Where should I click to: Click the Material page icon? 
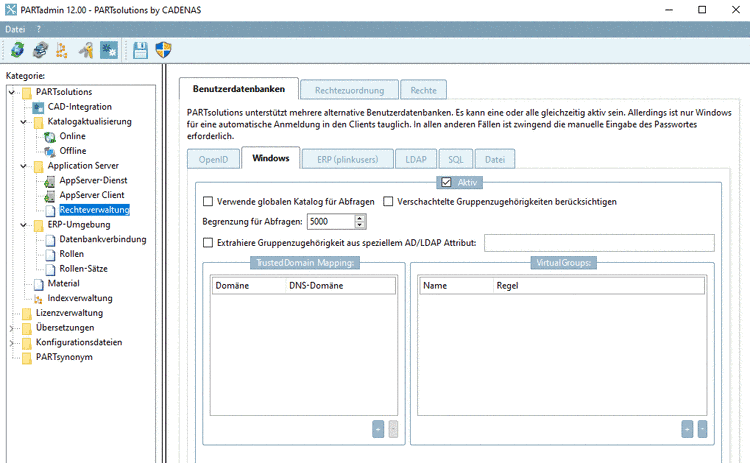point(39,284)
